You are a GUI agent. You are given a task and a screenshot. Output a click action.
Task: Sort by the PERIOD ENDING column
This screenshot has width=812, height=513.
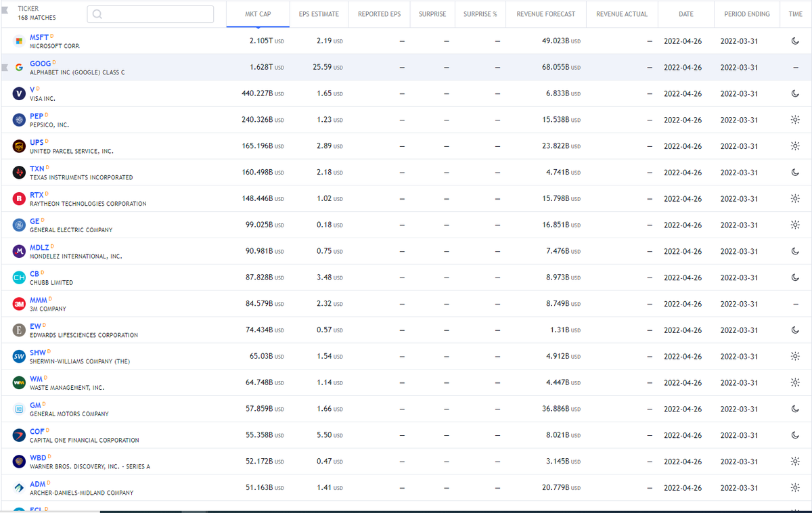click(x=747, y=14)
